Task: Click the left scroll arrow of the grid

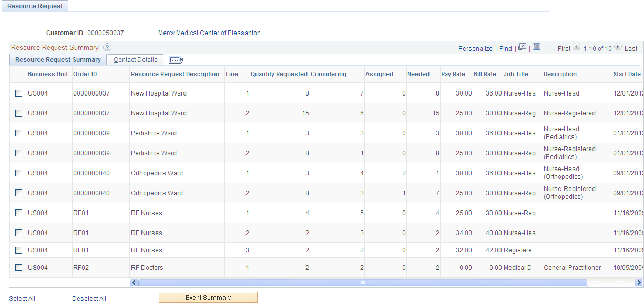Action: (134, 282)
